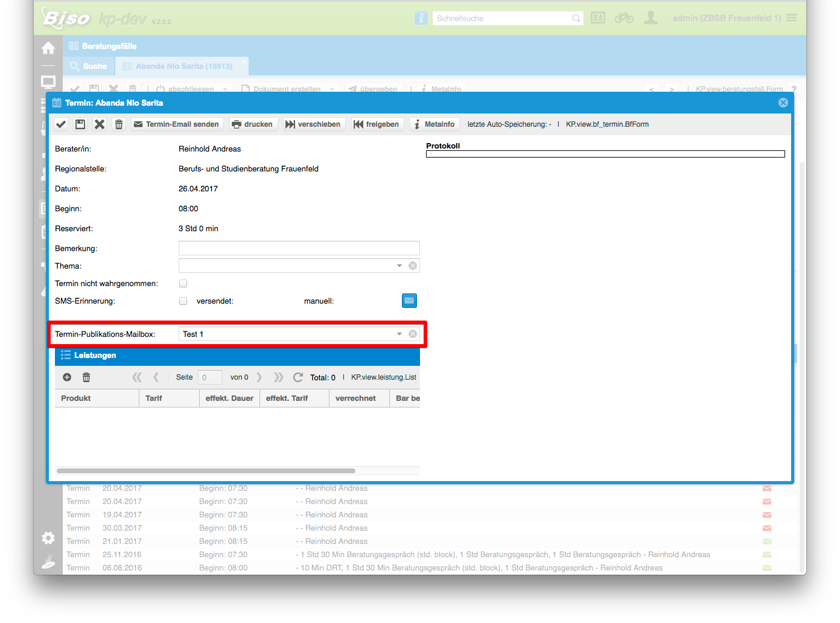Expand the Thema dropdown
840x623 pixels.
point(399,266)
